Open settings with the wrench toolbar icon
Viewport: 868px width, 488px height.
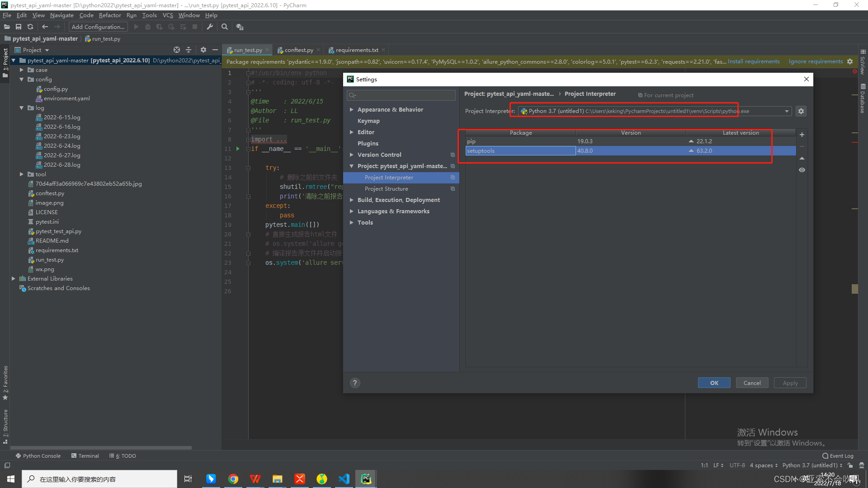[210, 27]
